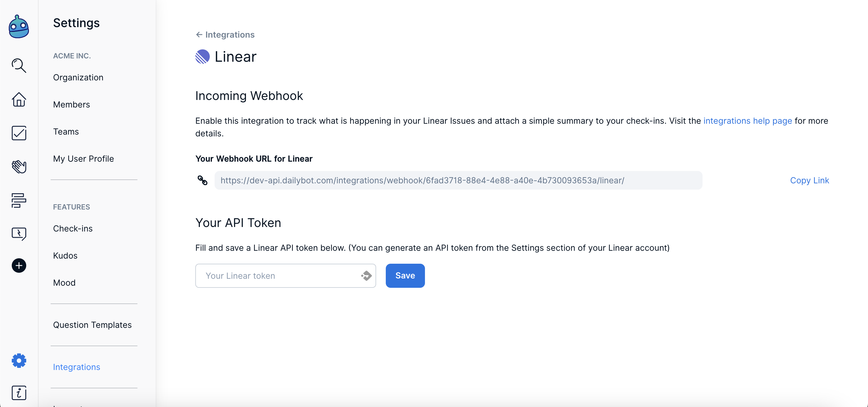
Task: Click the Your Webhook URL for Linear label
Action: [254, 159]
